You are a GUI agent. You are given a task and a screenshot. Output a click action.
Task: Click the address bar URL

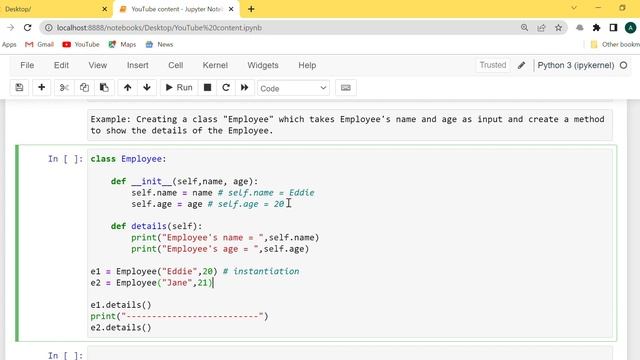click(159, 28)
